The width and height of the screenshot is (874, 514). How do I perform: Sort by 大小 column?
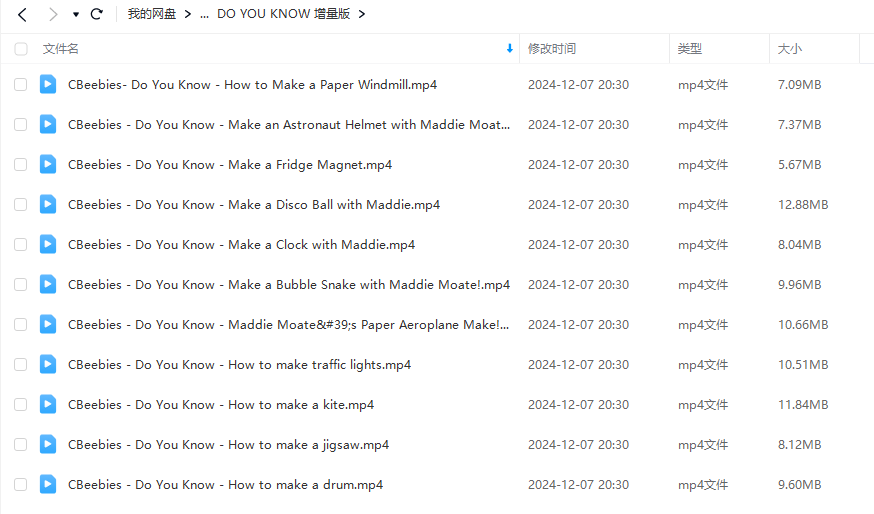pyautogui.click(x=790, y=49)
